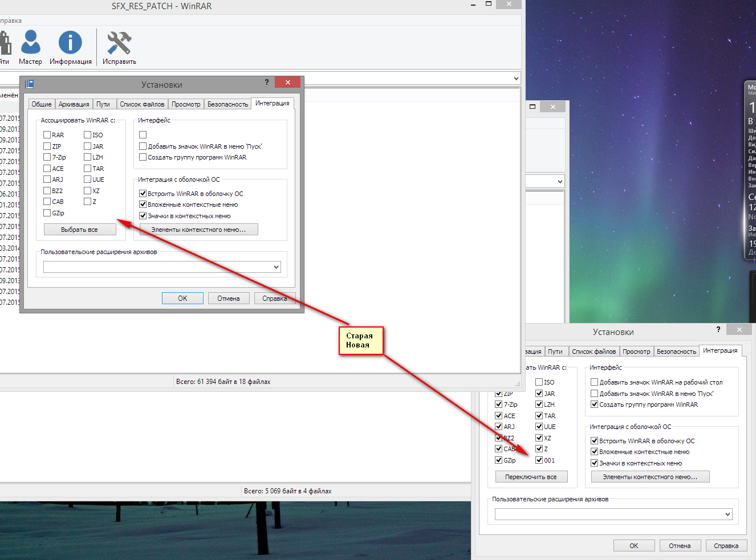Open the Мастер wizard toolbar icon

click(30, 47)
